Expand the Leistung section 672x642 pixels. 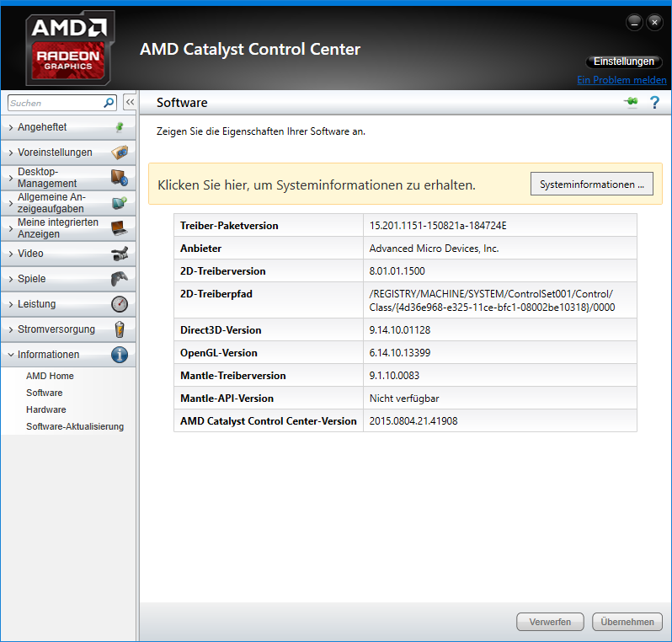click(x=68, y=304)
